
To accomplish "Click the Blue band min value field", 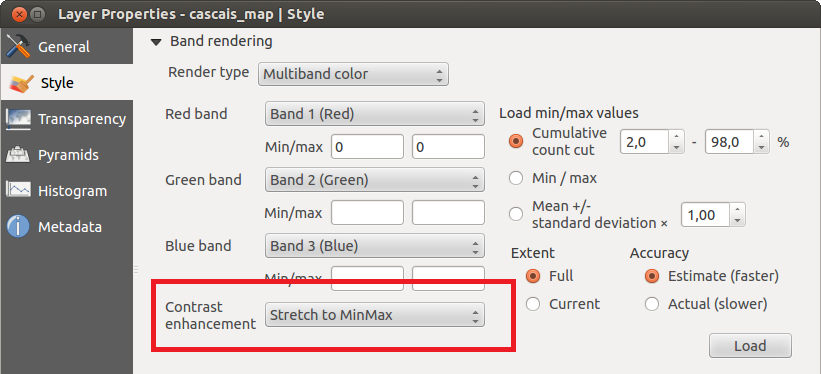I will 368,278.
